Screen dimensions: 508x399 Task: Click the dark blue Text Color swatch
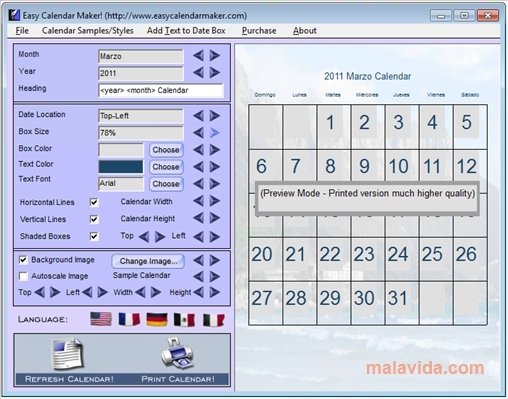121,167
